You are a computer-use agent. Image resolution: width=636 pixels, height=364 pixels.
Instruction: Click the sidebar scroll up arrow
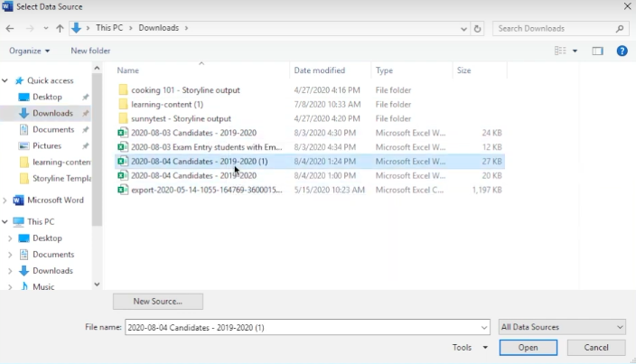coord(97,68)
